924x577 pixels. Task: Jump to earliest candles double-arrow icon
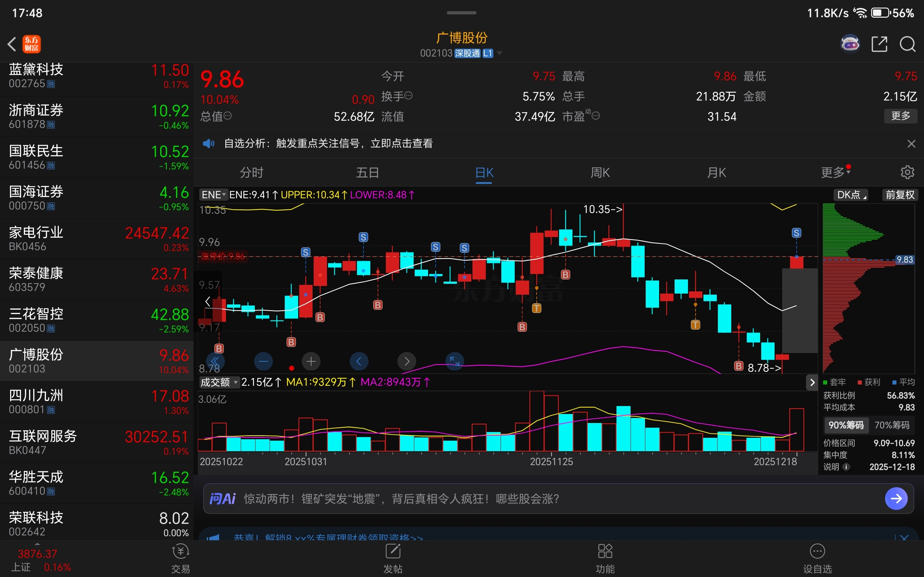coord(215,361)
